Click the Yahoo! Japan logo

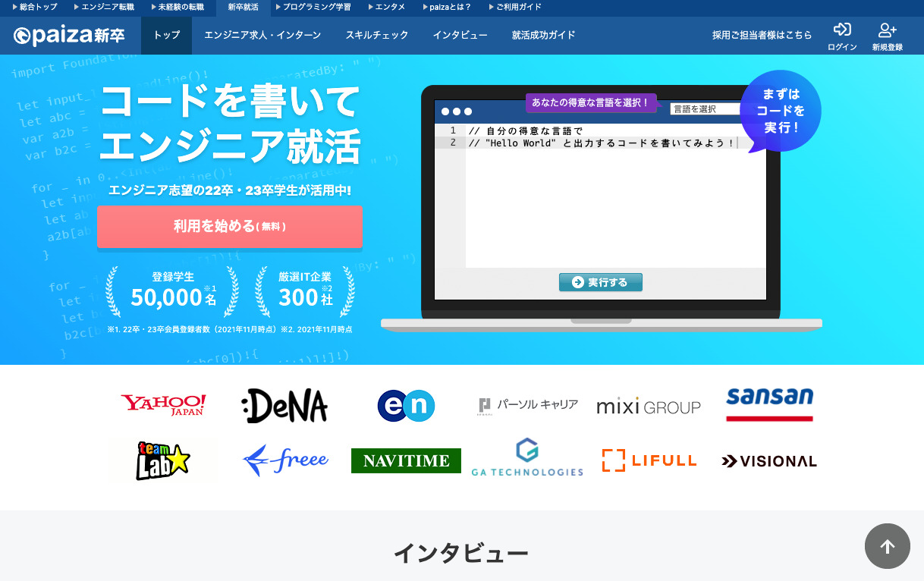163,405
